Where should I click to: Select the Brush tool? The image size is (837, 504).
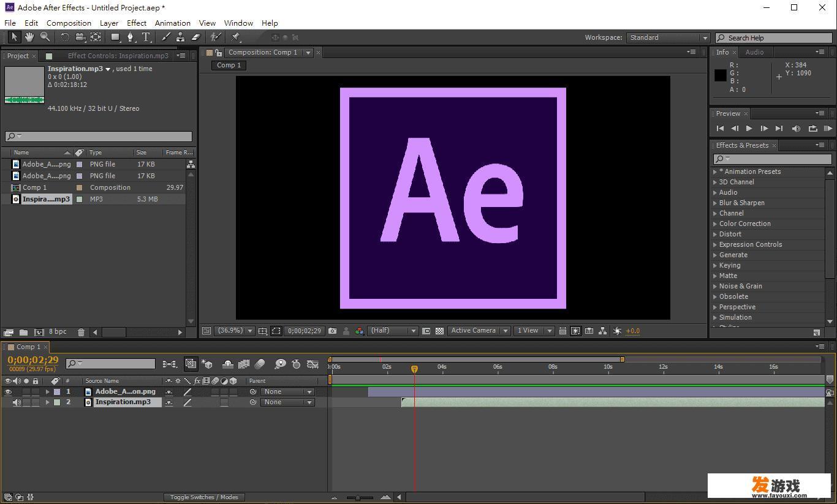(x=165, y=37)
